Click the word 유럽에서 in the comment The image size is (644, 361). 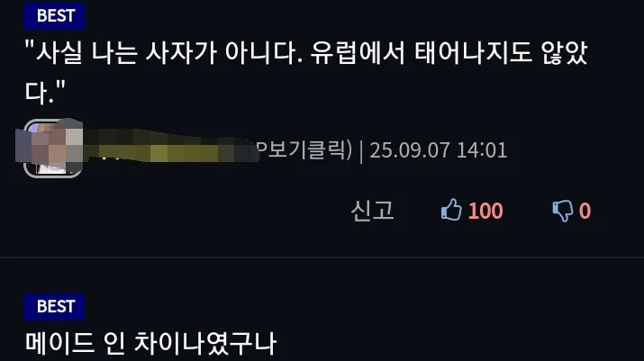358,53
